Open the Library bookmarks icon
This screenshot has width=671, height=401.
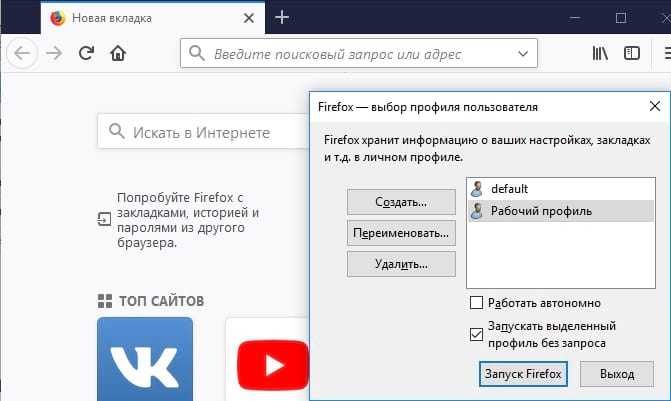click(600, 53)
